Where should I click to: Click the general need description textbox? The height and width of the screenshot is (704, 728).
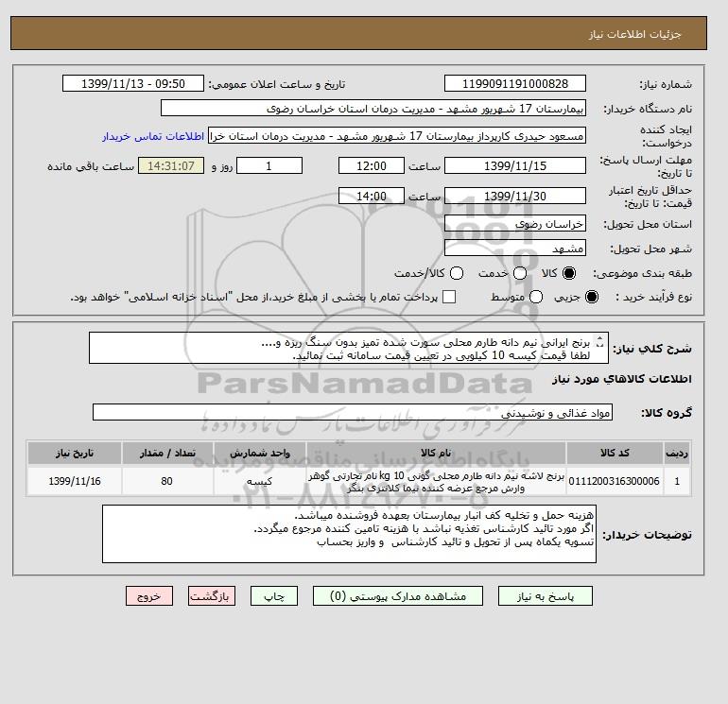click(349, 348)
